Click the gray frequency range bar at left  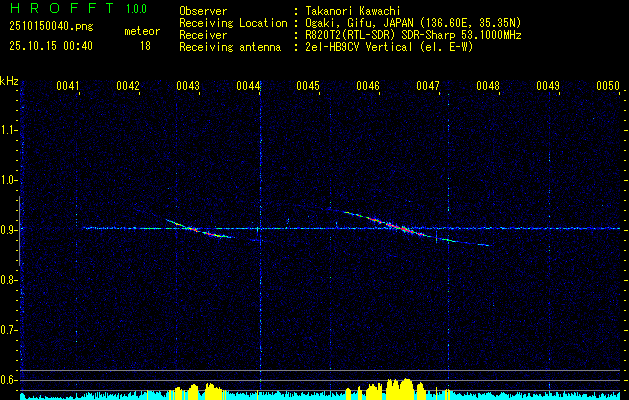click(20, 231)
